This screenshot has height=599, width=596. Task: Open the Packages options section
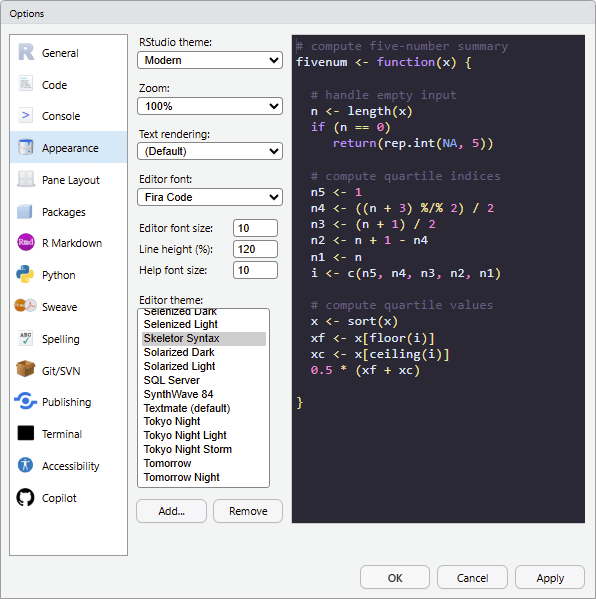[69, 212]
